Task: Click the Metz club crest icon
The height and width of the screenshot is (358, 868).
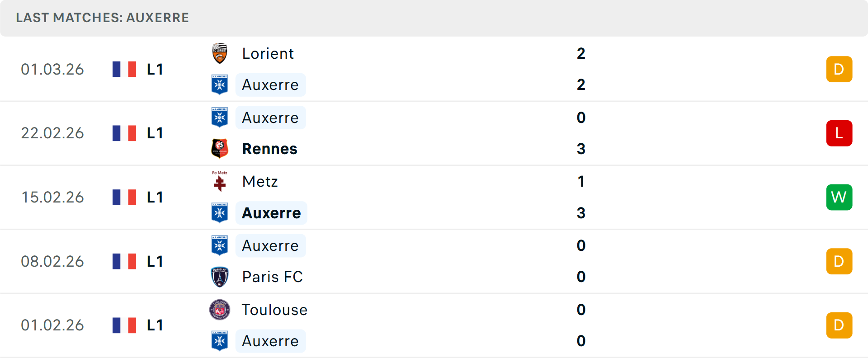Action: [x=220, y=181]
